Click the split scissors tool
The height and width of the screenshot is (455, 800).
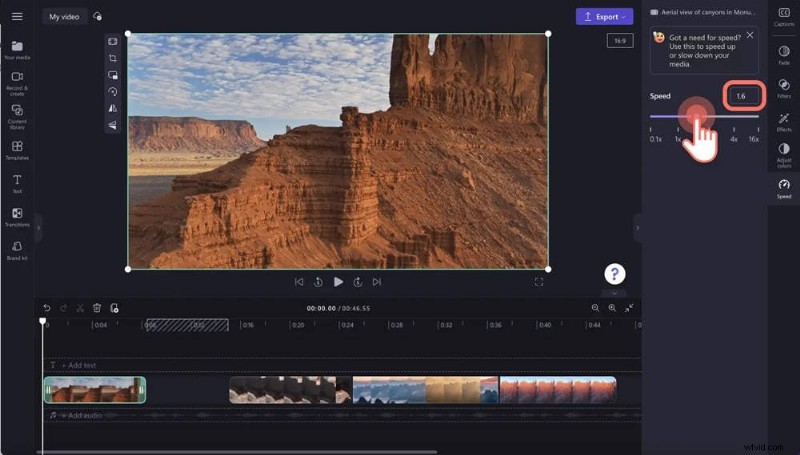tap(80, 308)
